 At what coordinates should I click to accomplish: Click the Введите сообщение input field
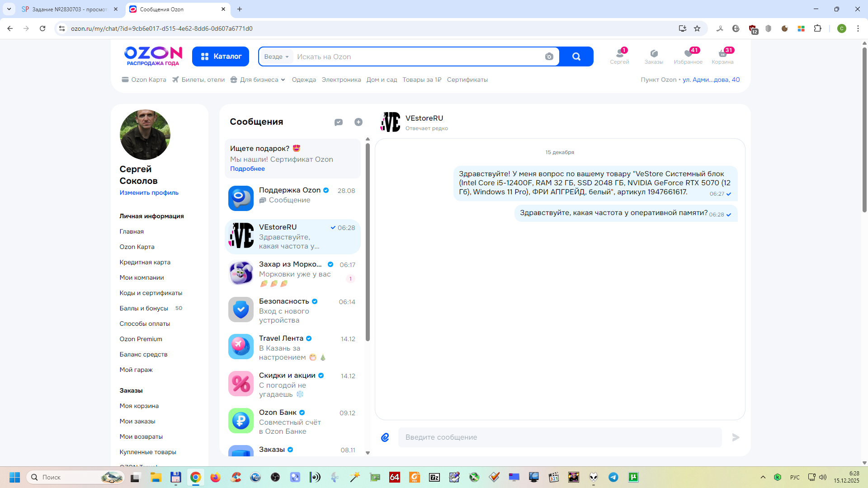point(559,437)
